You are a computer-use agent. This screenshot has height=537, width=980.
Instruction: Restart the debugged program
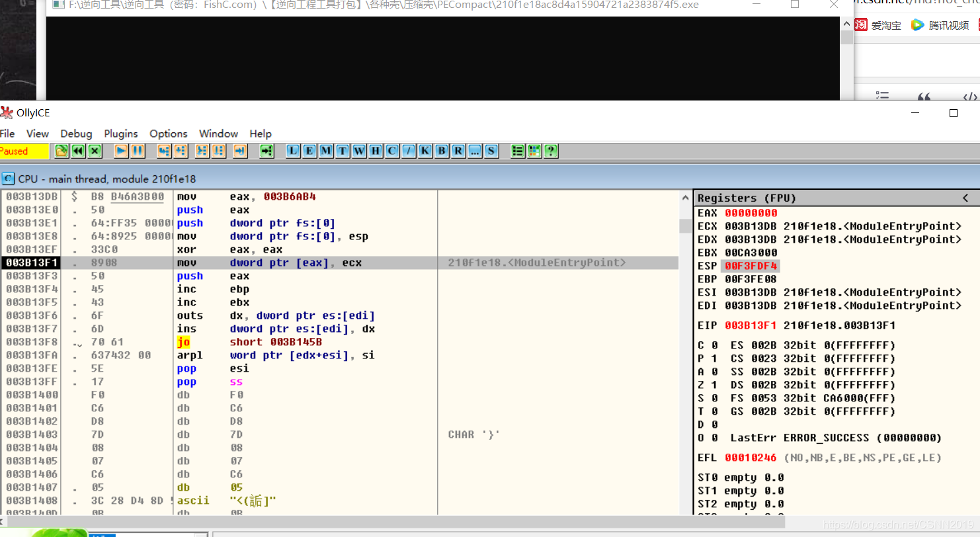click(x=78, y=151)
